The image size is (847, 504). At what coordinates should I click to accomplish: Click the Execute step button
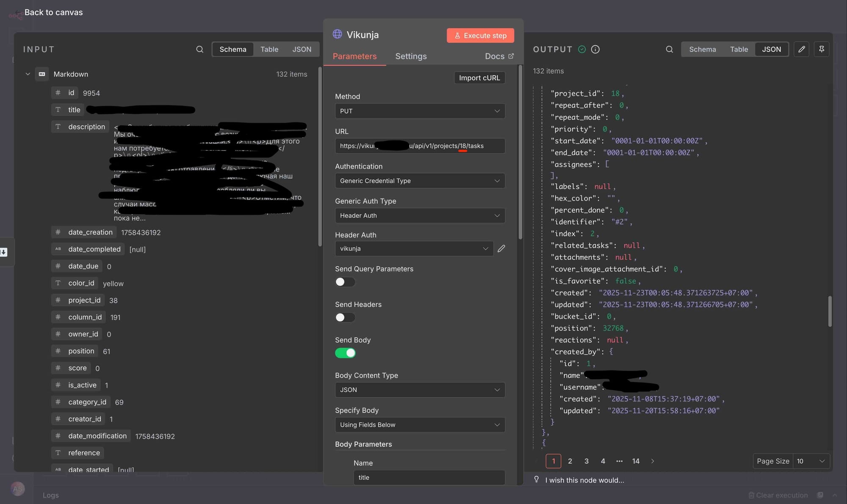[x=480, y=36]
